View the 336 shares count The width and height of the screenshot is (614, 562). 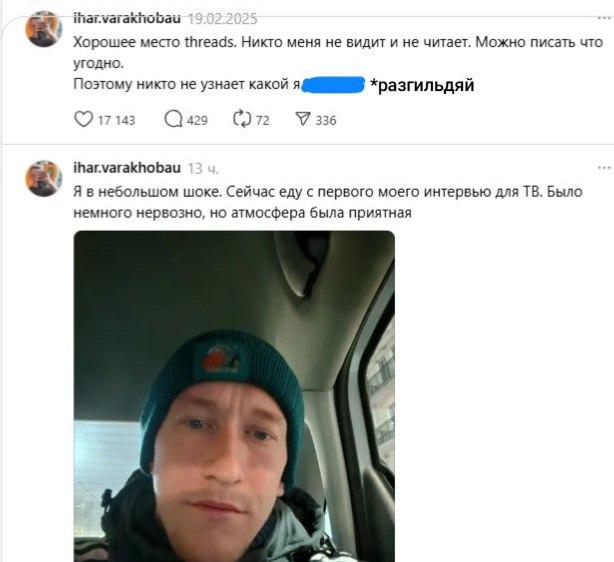coord(326,120)
